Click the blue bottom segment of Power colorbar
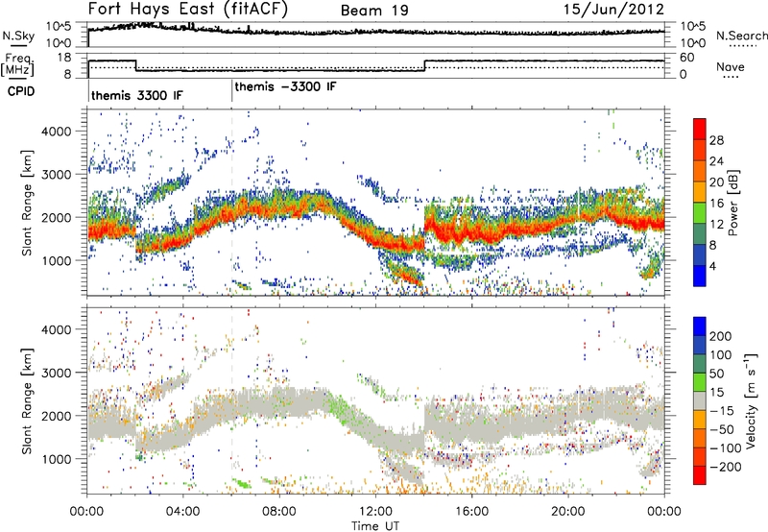Screen dimensions: 768x532 click(x=700, y=276)
